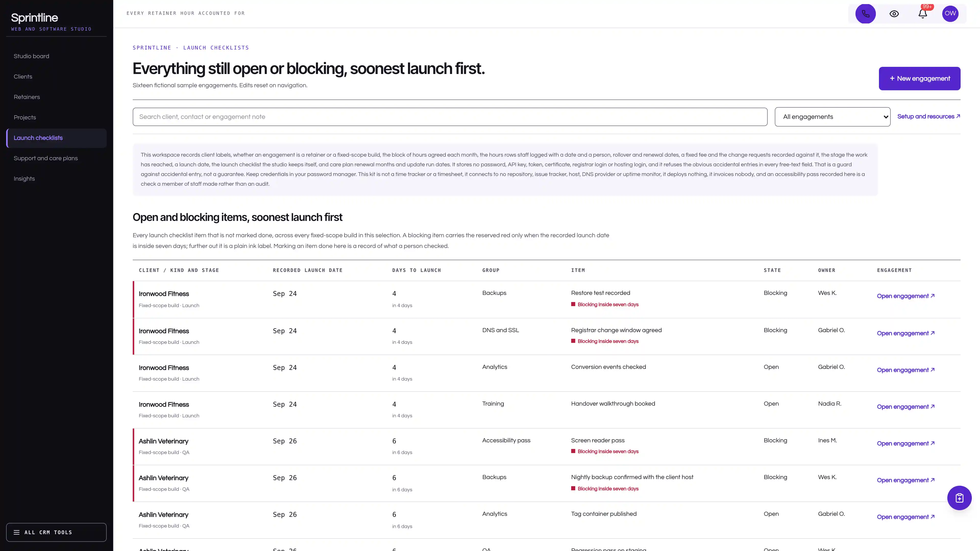Click the phone call icon in header

865,14
